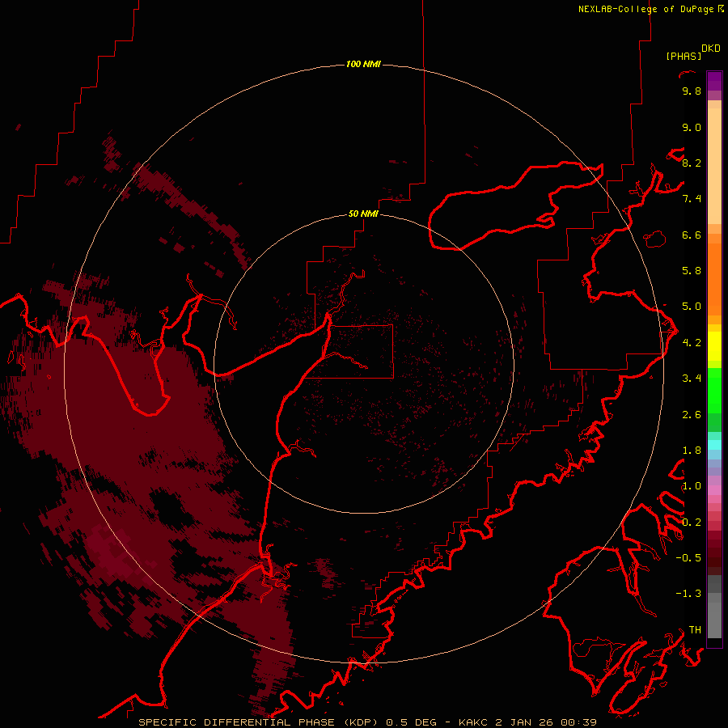The height and width of the screenshot is (728, 728).
Task: Select the -0.5 value on color scale
Action: pyautogui.click(x=688, y=558)
